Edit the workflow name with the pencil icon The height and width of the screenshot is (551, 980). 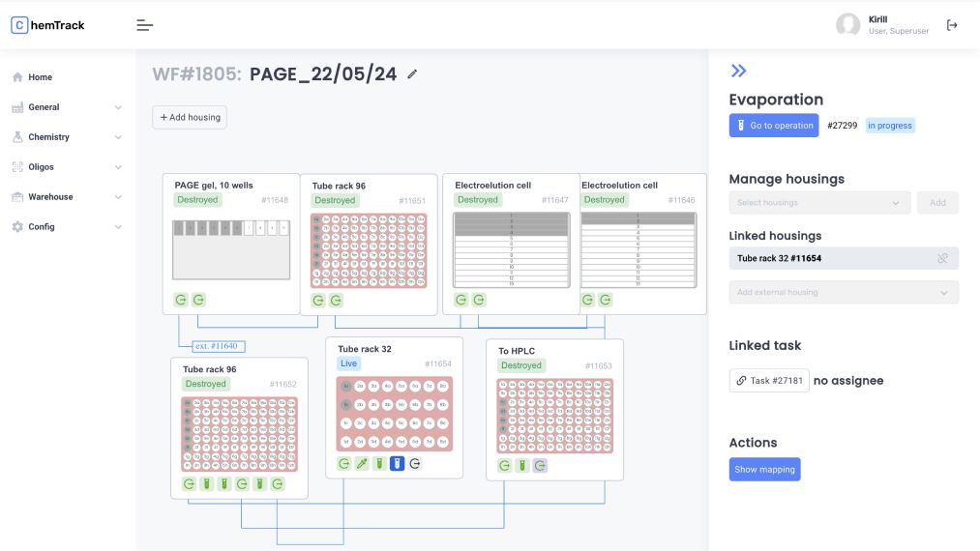pyautogui.click(x=412, y=74)
